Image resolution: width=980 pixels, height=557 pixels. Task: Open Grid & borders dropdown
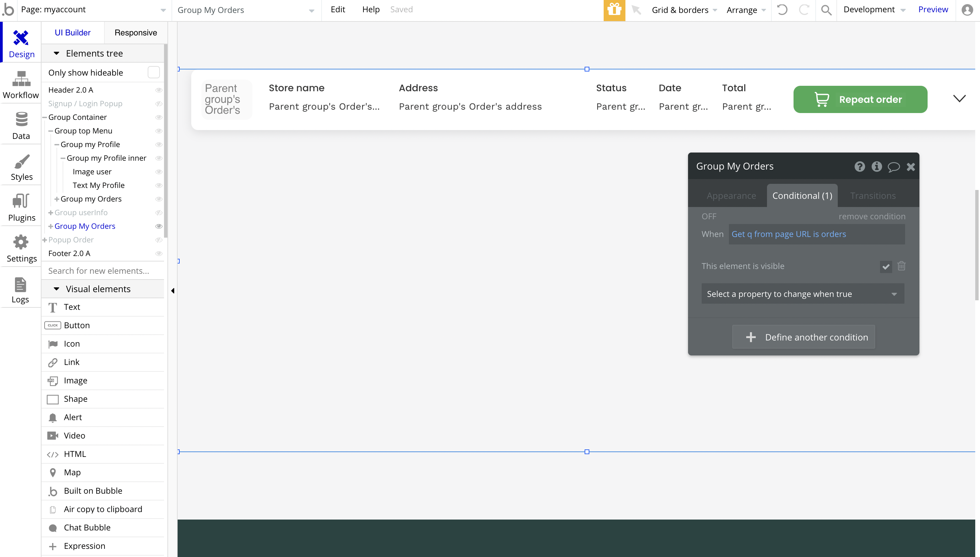(684, 10)
